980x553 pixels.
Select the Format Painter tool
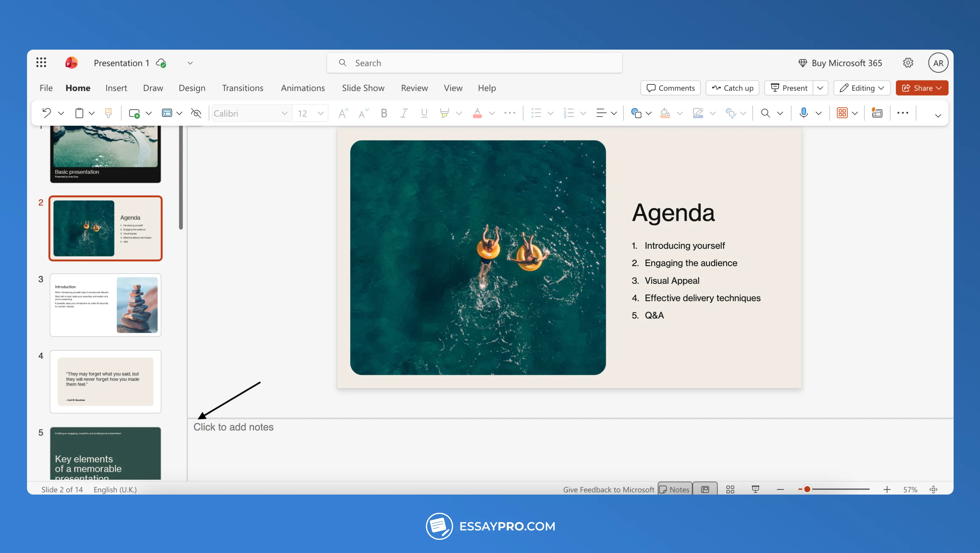(108, 113)
